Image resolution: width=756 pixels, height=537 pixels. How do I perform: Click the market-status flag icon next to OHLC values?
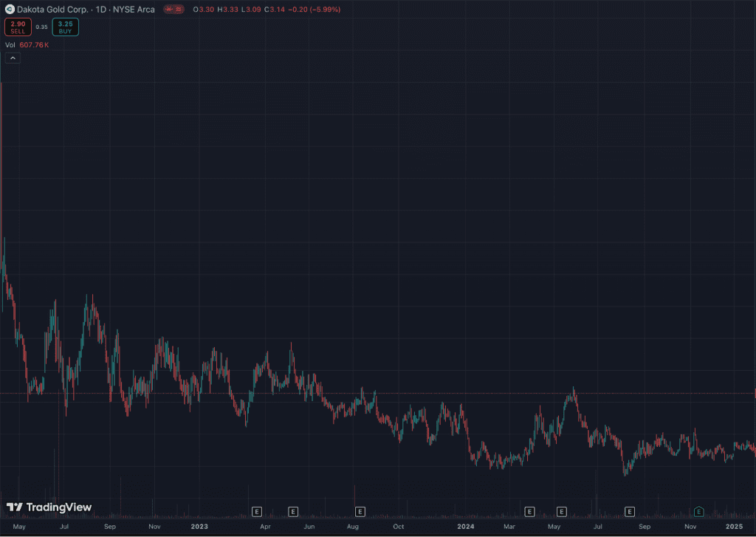pyautogui.click(x=168, y=9)
